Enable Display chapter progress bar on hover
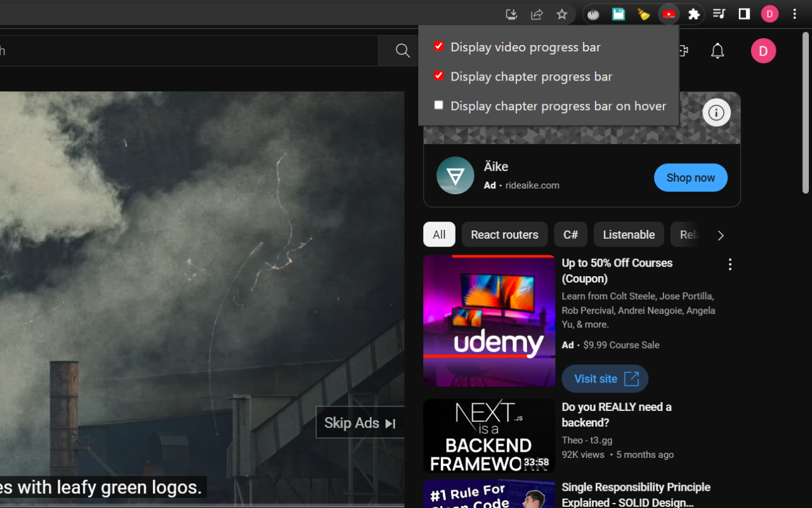Image resolution: width=812 pixels, height=508 pixels. pyautogui.click(x=438, y=105)
